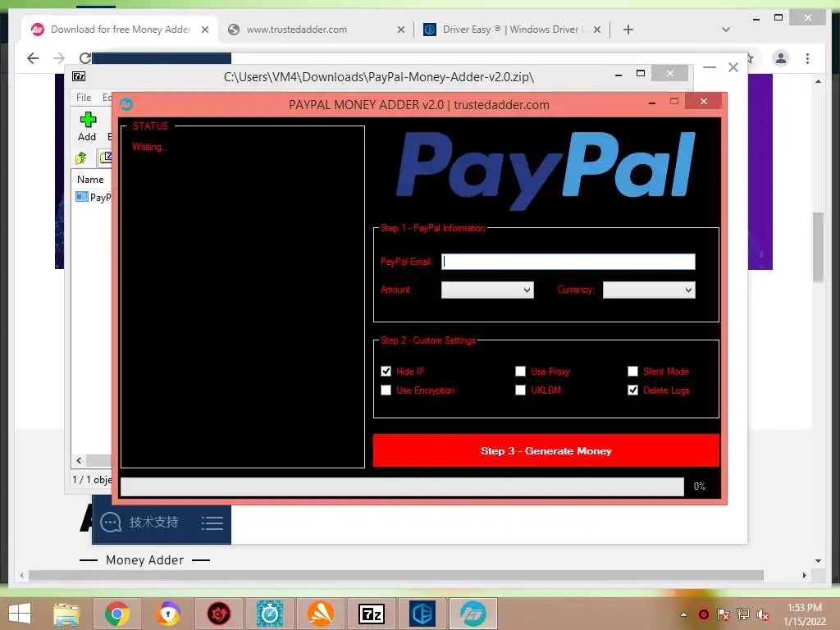The image size is (840, 630).
Task: Close the Driver Easy tab
Action: coord(597,30)
